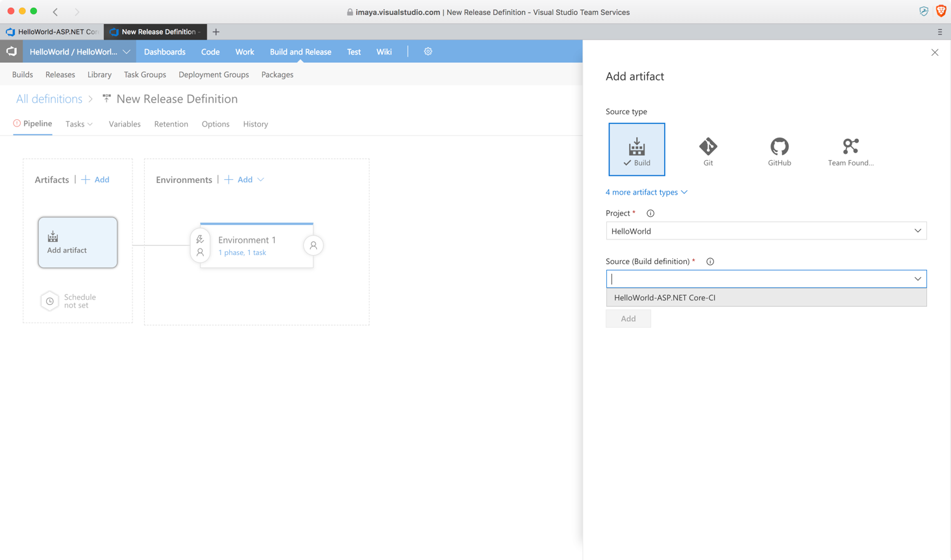
Task: Go to Releases sub-navigation
Action: click(x=60, y=75)
